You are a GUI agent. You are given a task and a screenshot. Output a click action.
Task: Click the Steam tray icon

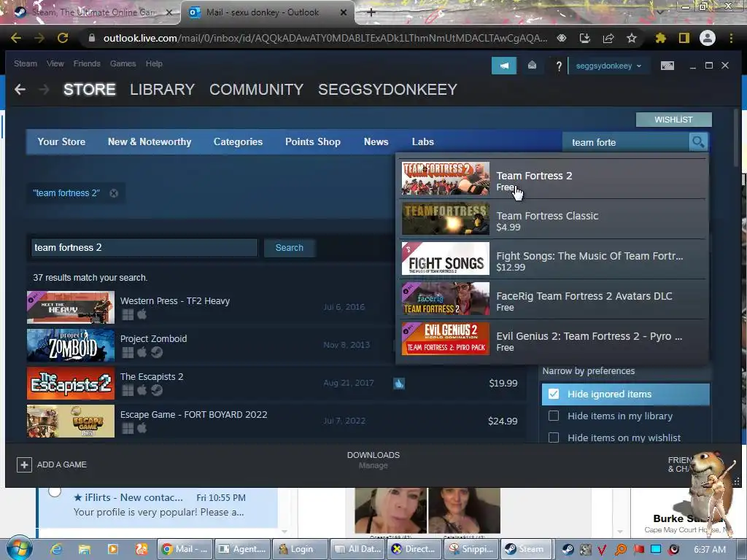point(568,550)
